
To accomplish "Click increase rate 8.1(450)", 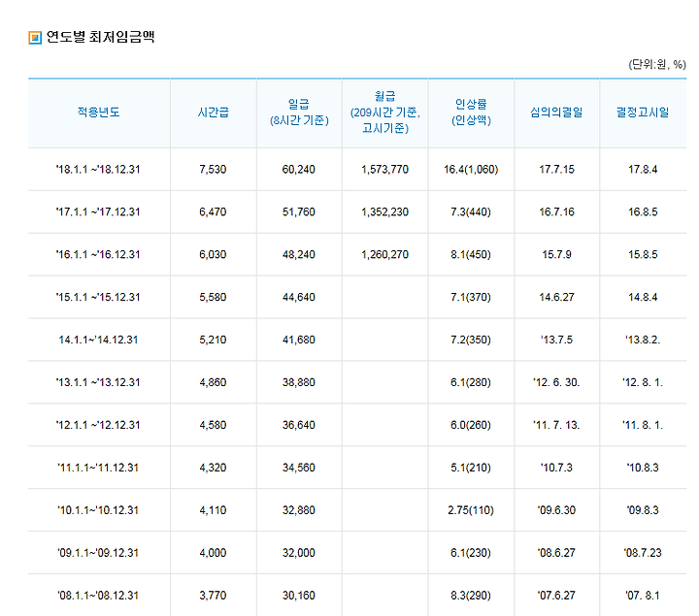I will tap(471, 255).
